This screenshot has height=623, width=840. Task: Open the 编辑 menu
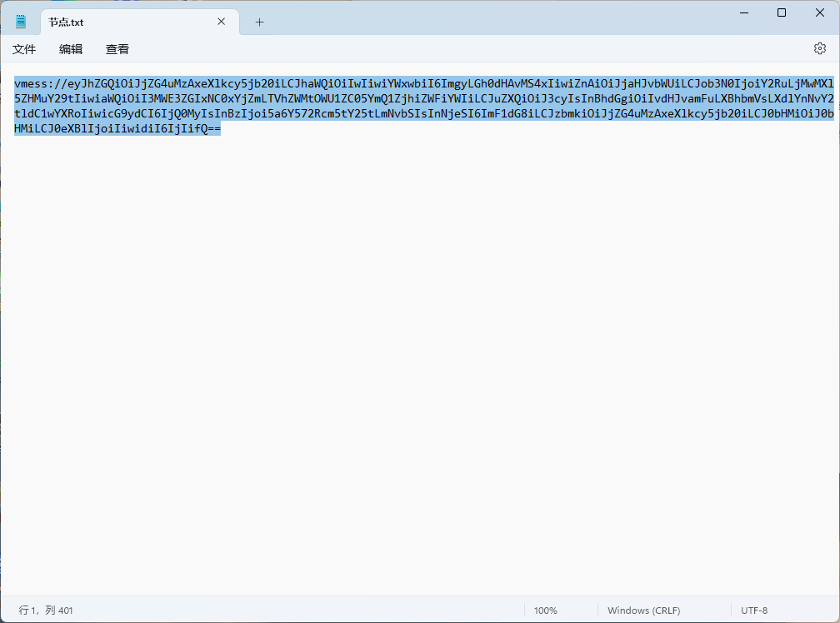tap(71, 49)
